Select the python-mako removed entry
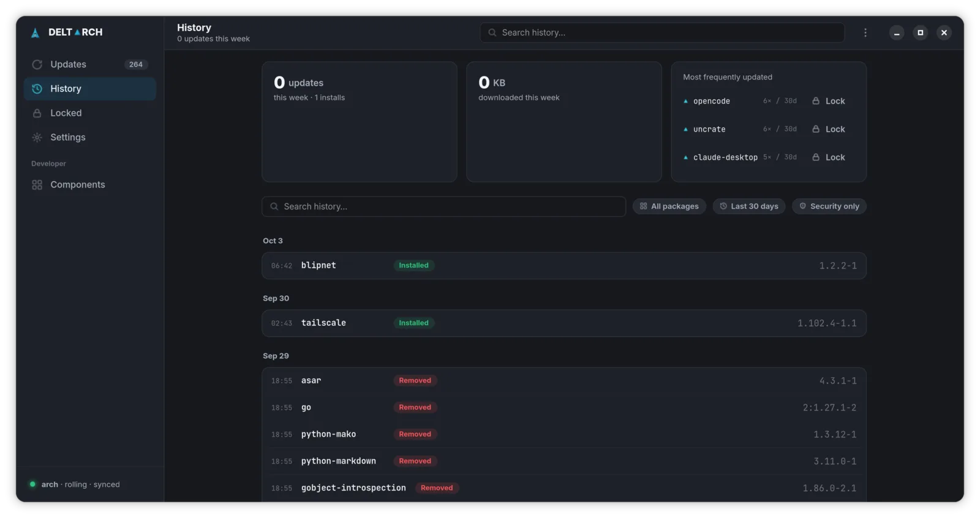980x518 pixels. pyautogui.click(x=564, y=434)
